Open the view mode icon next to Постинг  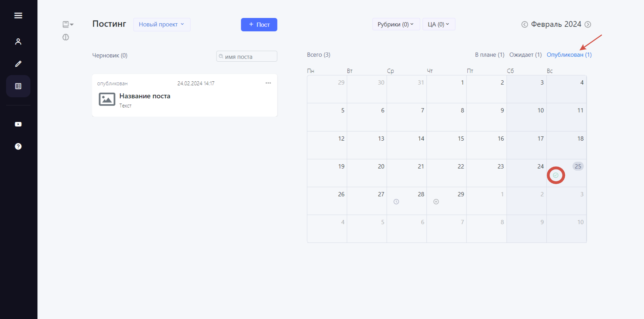[68, 24]
